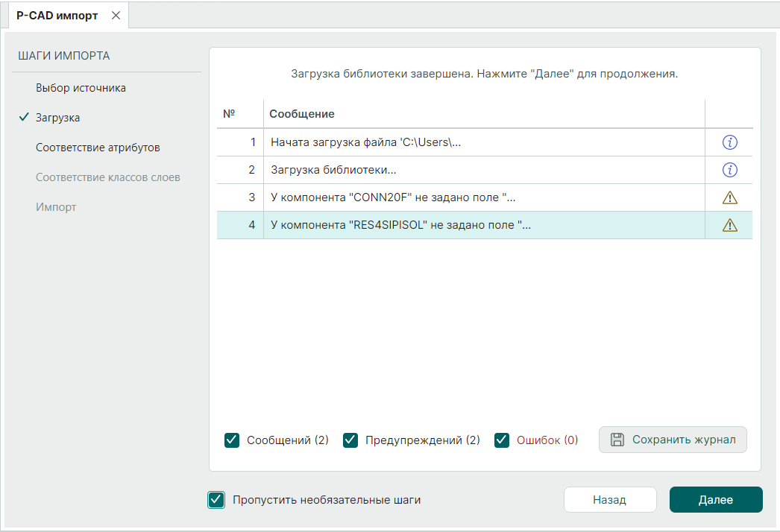
Task: Toggle the Ошибок (0) checkbox
Action: point(502,440)
